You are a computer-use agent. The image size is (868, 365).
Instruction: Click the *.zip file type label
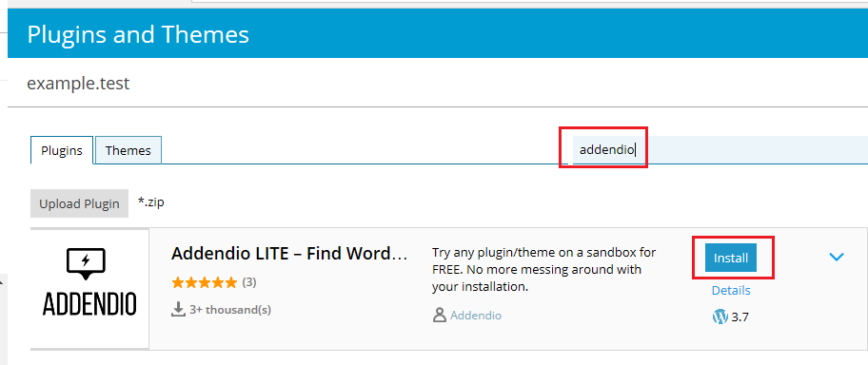coord(151,202)
